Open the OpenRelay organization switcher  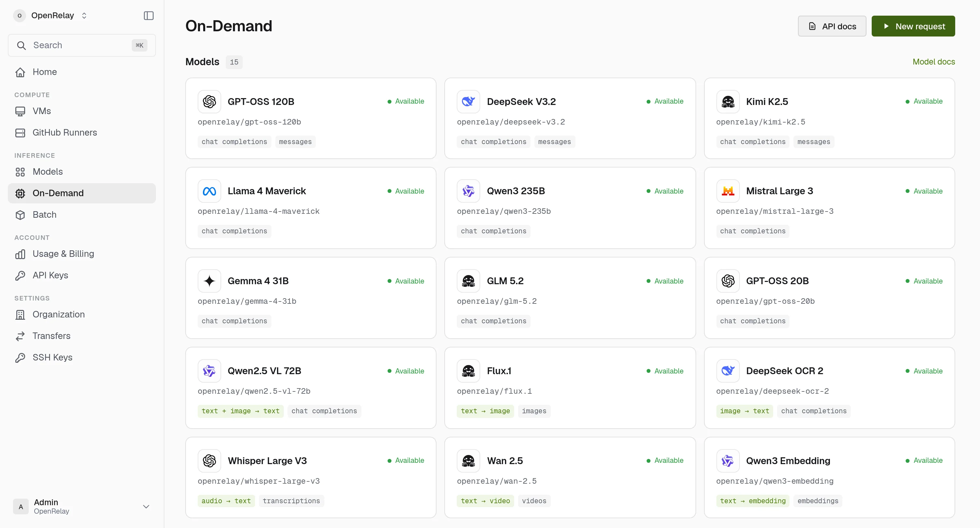point(51,16)
